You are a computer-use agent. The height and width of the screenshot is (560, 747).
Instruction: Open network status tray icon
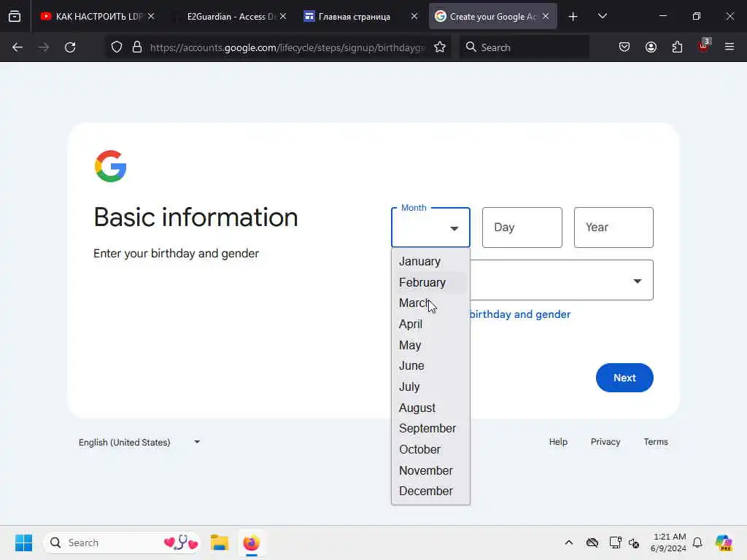point(615,542)
